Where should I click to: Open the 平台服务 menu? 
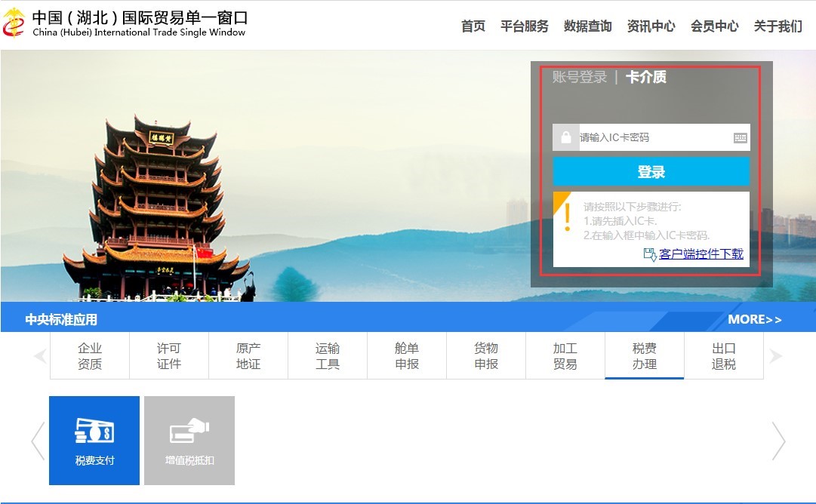[524, 26]
